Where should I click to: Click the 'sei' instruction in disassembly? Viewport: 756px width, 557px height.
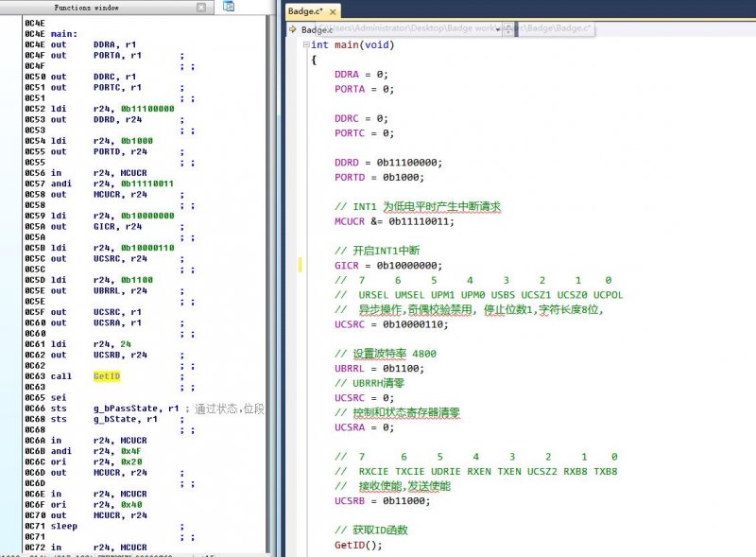click(x=59, y=398)
